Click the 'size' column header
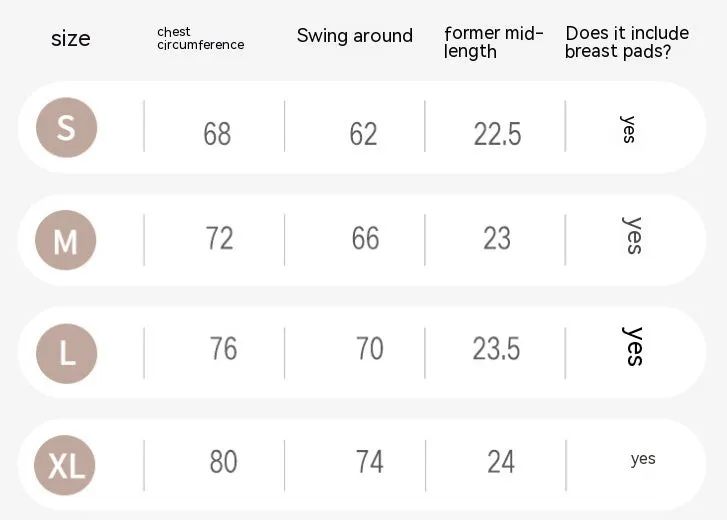The image size is (727, 520). click(x=70, y=38)
